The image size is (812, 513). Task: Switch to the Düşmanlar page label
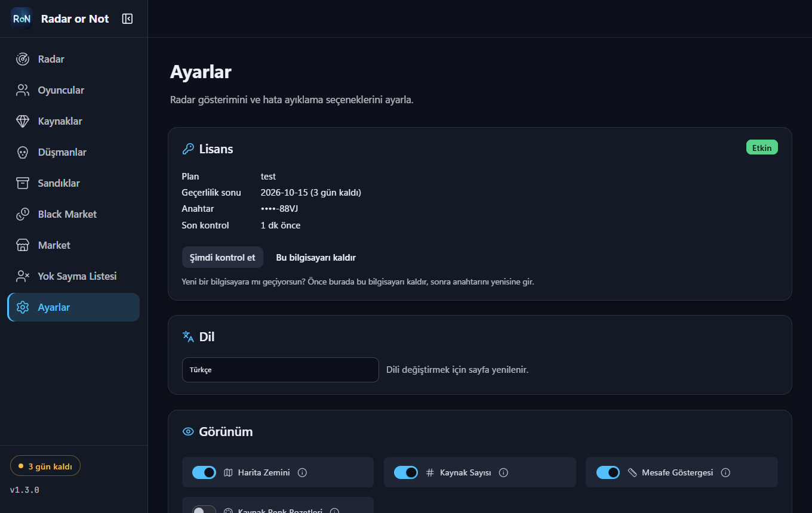click(x=62, y=152)
